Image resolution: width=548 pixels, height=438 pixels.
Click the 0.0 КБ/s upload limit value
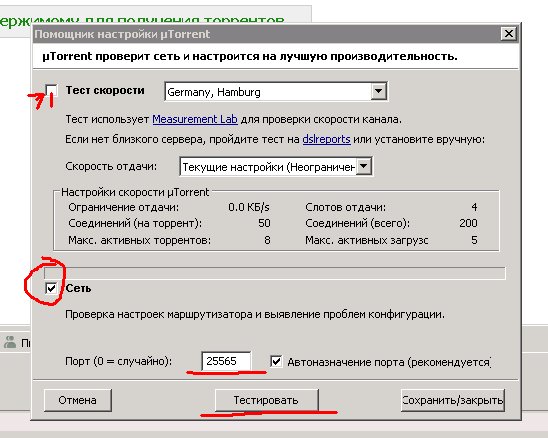[249, 207]
